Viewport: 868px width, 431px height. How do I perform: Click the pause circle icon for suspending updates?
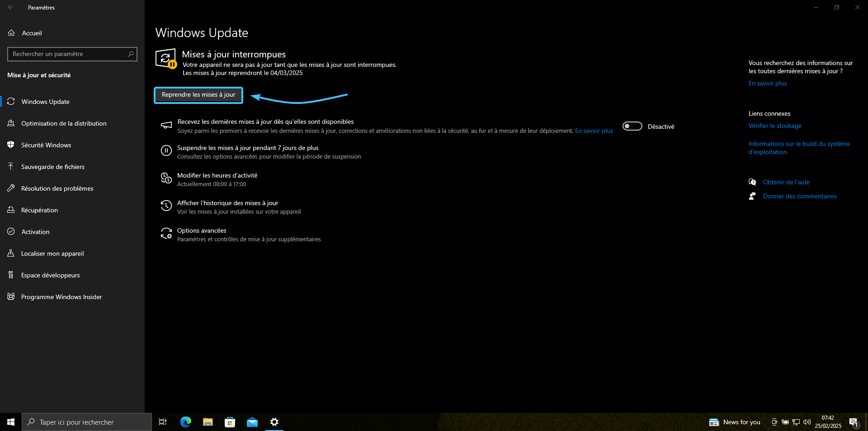tap(166, 151)
